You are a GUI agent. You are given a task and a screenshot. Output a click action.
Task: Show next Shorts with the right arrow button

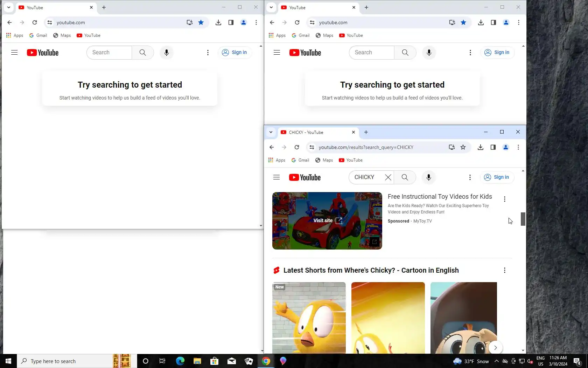point(495,348)
